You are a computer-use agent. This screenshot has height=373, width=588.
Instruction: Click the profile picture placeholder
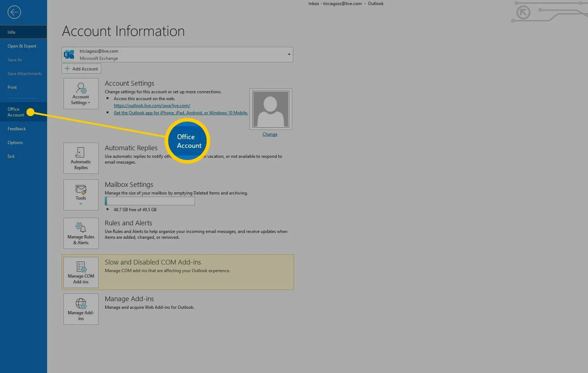271,109
